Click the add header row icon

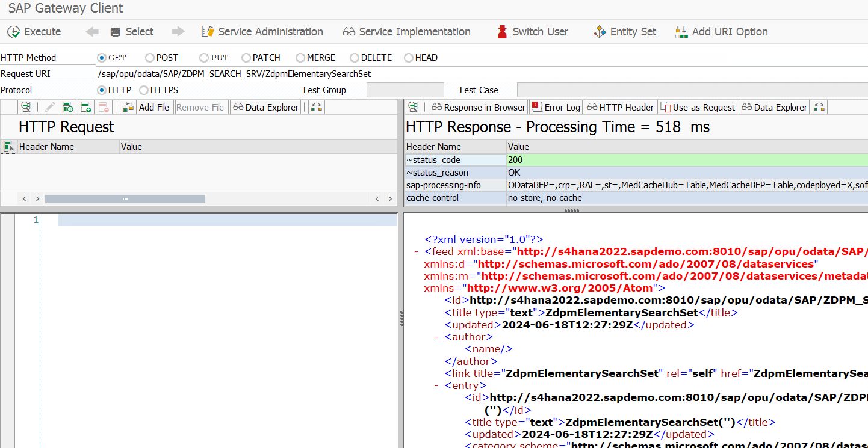[x=68, y=107]
